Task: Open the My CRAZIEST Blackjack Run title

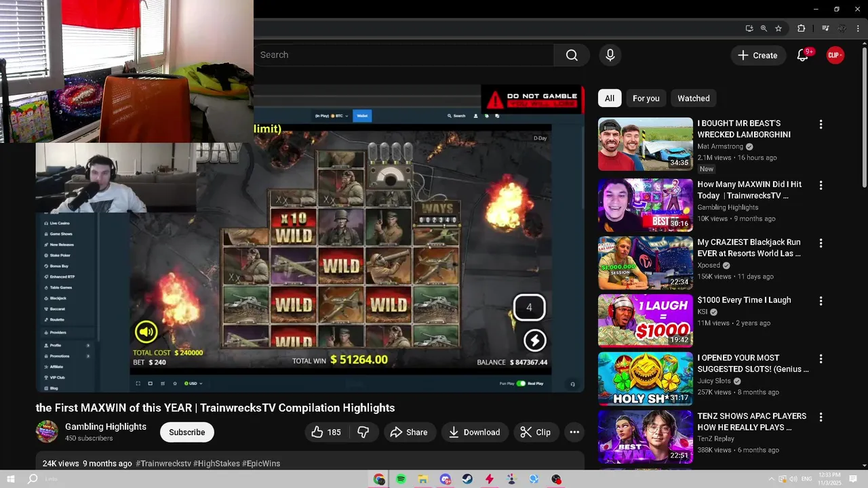Action: pos(749,247)
